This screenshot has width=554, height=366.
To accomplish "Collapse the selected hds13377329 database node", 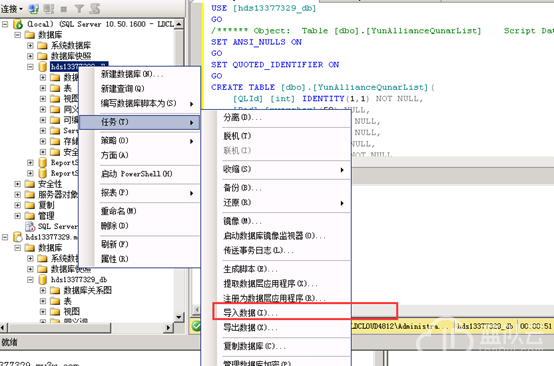I will pos(30,66).
